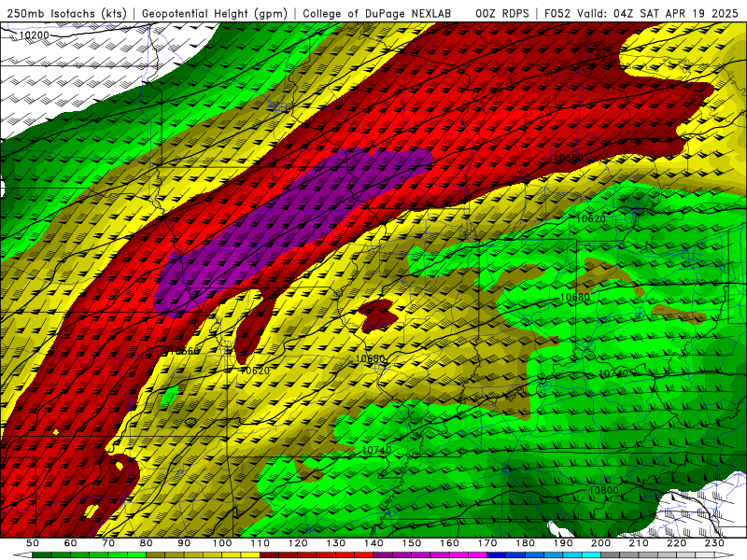The height and width of the screenshot is (560, 747).
Task: Click the color scale value 90
Action: [x=184, y=543]
